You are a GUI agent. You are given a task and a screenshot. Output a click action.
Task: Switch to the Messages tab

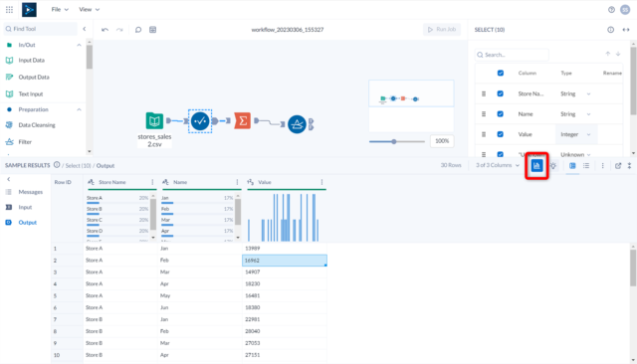[x=30, y=192]
